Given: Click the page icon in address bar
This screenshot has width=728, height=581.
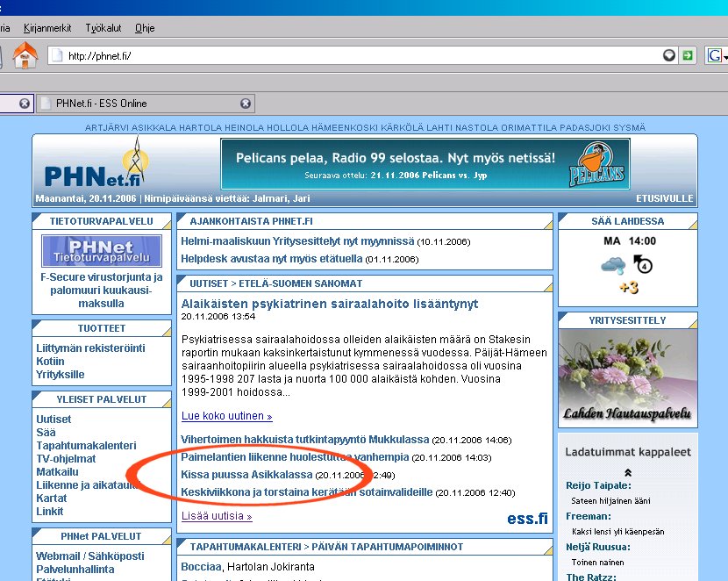Looking at the screenshot, I should pos(57,56).
